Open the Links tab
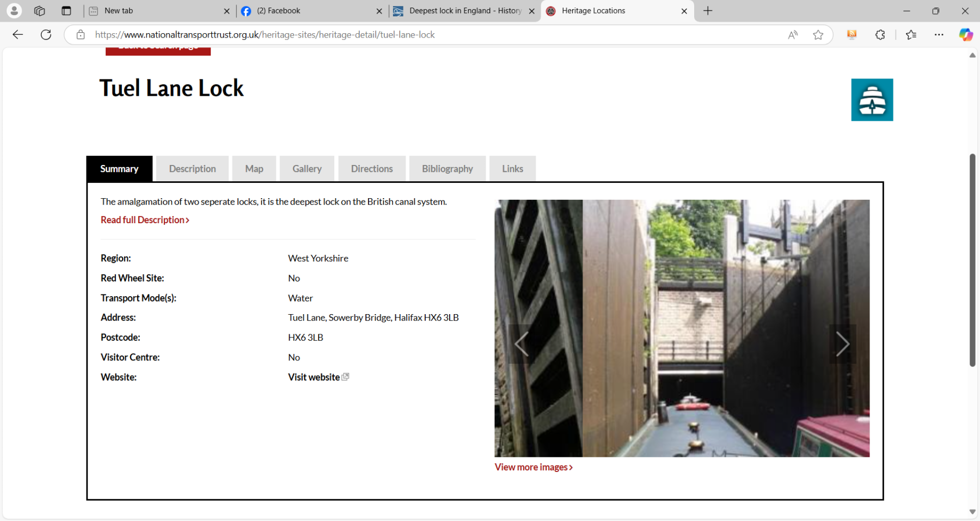Image resolution: width=980 pixels, height=521 pixels. pos(512,169)
